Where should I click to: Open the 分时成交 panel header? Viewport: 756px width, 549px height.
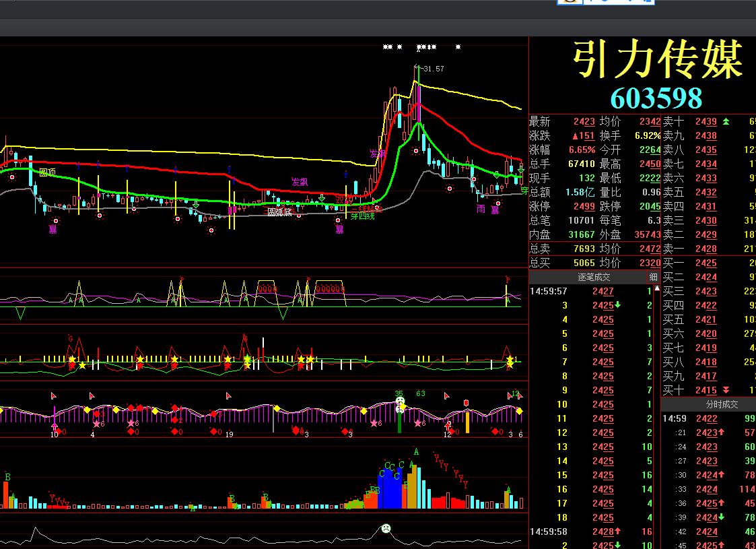tap(722, 405)
